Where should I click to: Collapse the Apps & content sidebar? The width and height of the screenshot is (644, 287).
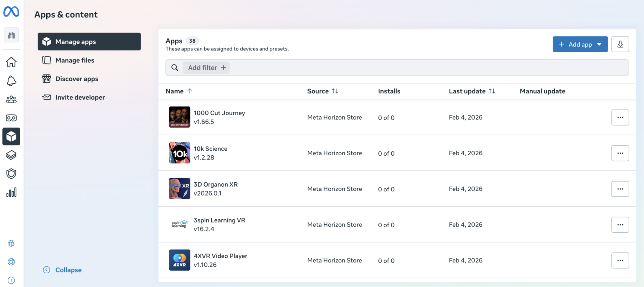pyautogui.click(x=62, y=270)
